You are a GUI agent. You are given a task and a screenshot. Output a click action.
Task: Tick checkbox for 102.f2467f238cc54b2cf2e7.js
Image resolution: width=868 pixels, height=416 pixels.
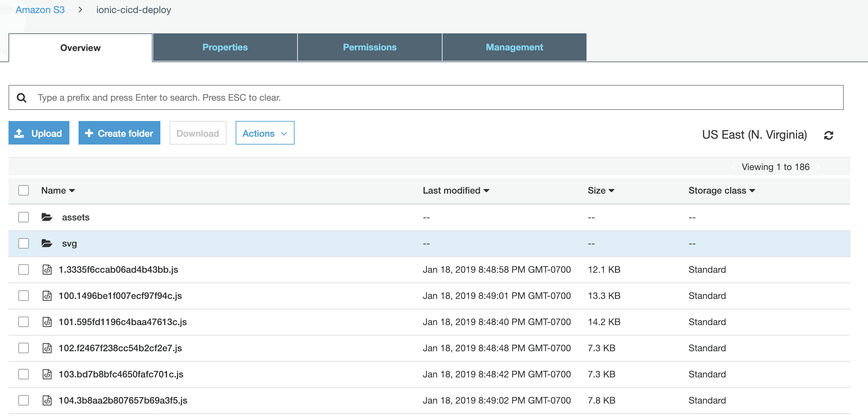(x=24, y=348)
